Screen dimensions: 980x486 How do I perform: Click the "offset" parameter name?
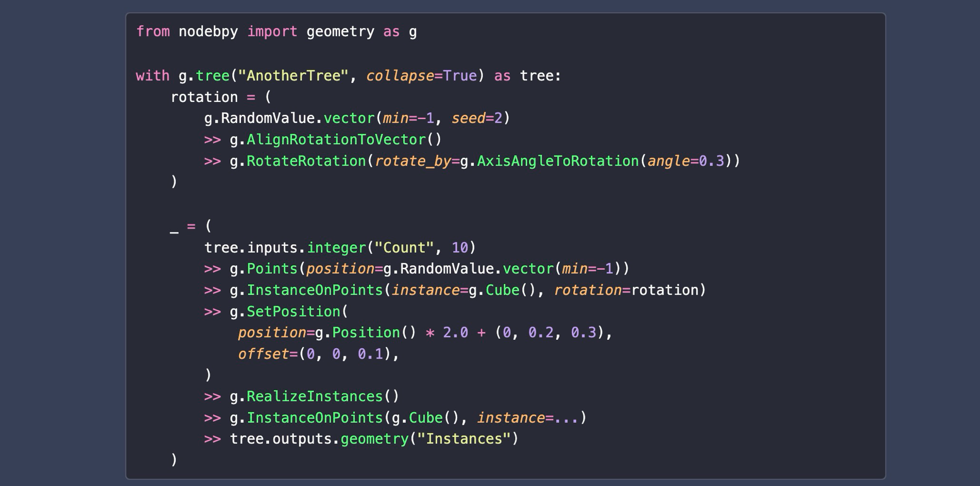click(x=264, y=354)
